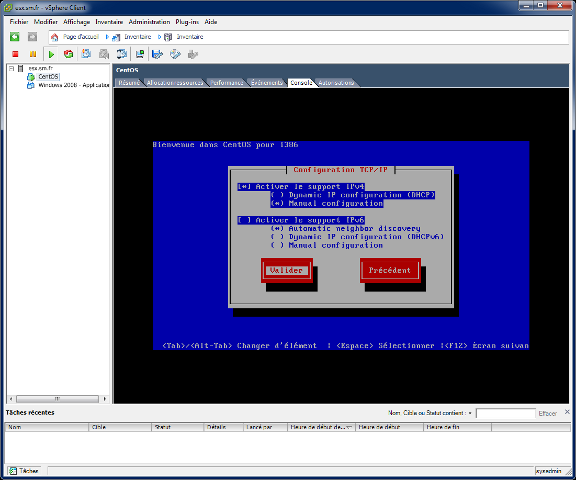The height and width of the screenshot is (480, 576).
Task: Switch to the Événements tab
Action: [x=267, y=83]
